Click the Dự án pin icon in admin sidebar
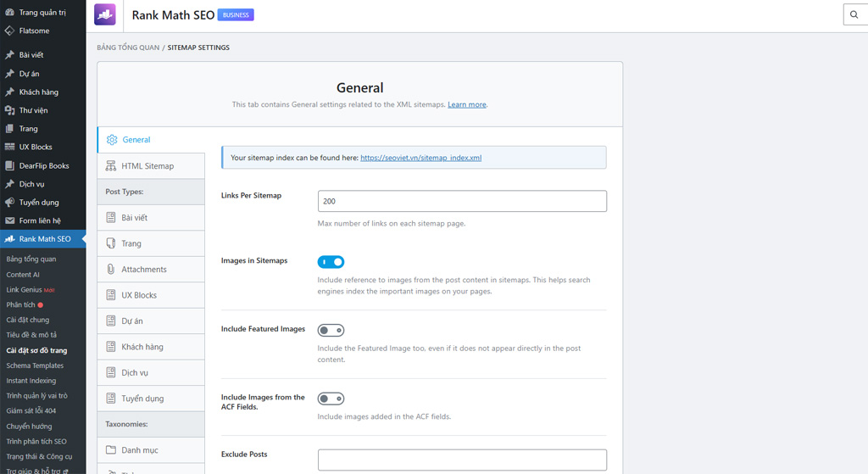This screenshot has height=474, width=868. 9,74
